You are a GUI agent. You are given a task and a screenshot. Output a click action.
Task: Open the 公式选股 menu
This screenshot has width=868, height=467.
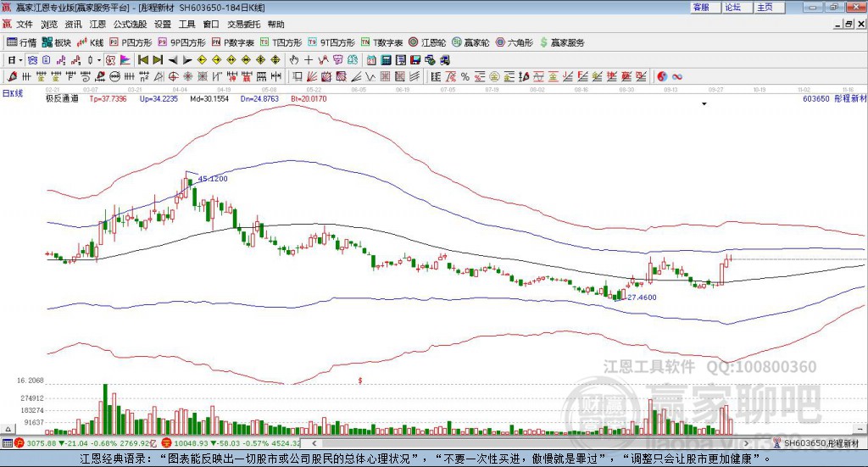130,25
